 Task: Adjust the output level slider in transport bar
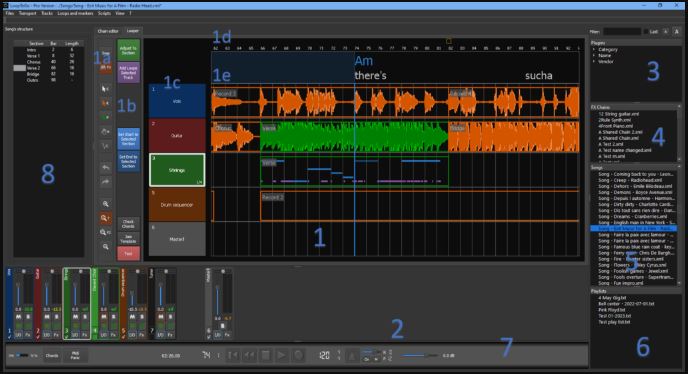click(x=419, y=356)
